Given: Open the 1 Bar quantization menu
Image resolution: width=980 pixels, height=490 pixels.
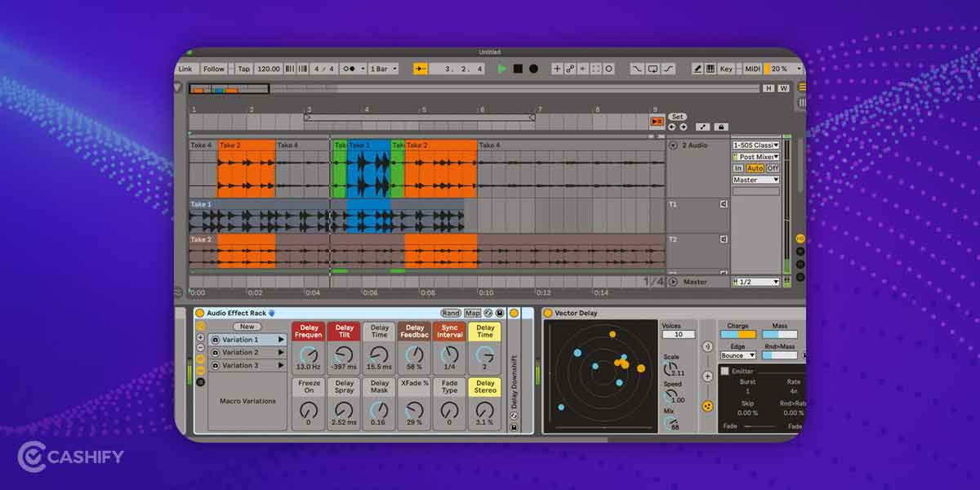Looking at the screenshot, I should pyautogui.click(x=383, y=69).
